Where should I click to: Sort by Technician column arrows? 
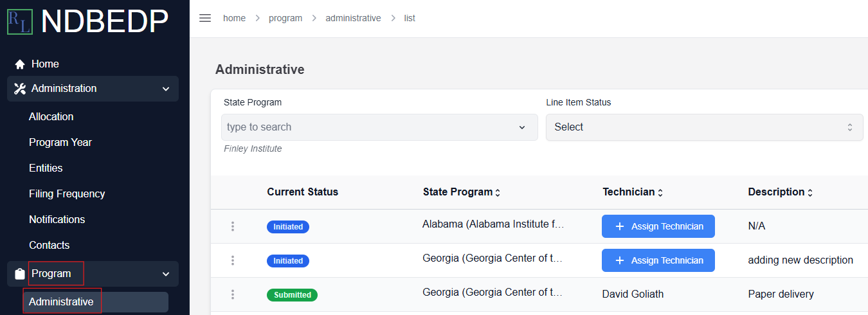(x=660, y=192)
